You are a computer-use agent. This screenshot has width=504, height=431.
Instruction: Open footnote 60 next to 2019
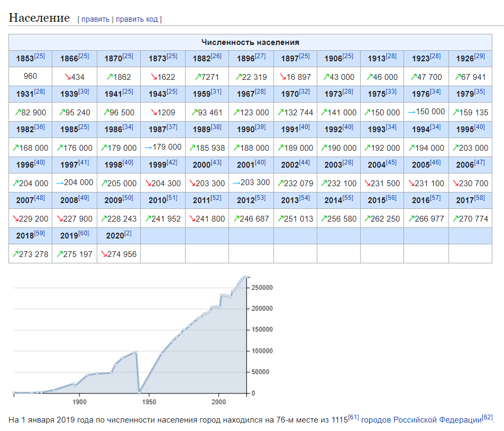tap(84, 233)
